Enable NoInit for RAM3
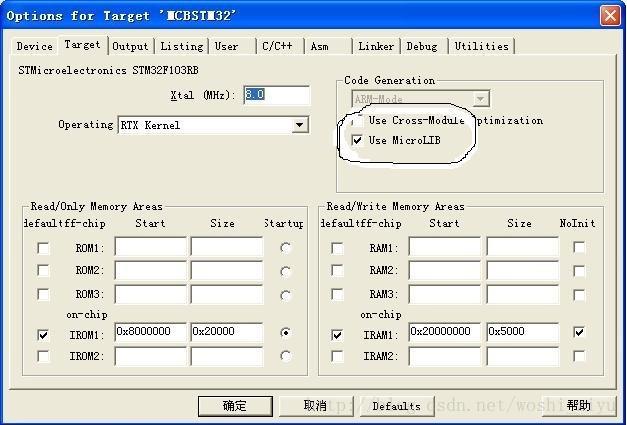627x425 pixels. 579,295
